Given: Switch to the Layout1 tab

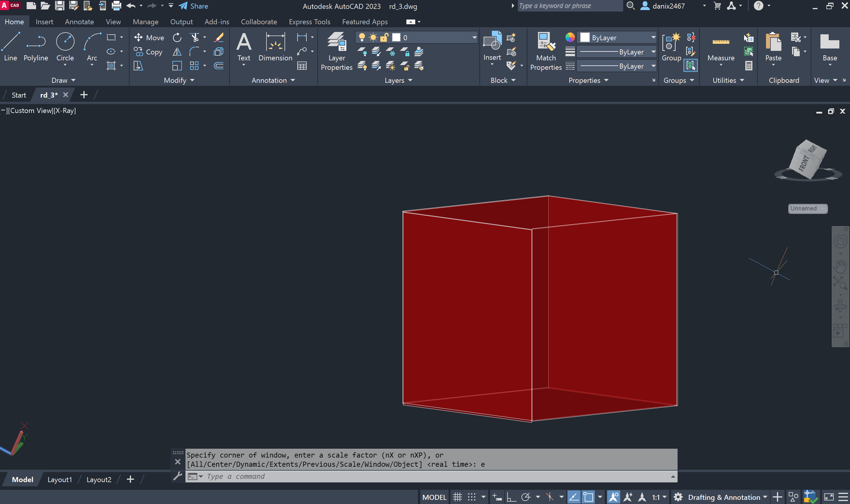Looking at the screenshot, I should [x=60, y=479].
